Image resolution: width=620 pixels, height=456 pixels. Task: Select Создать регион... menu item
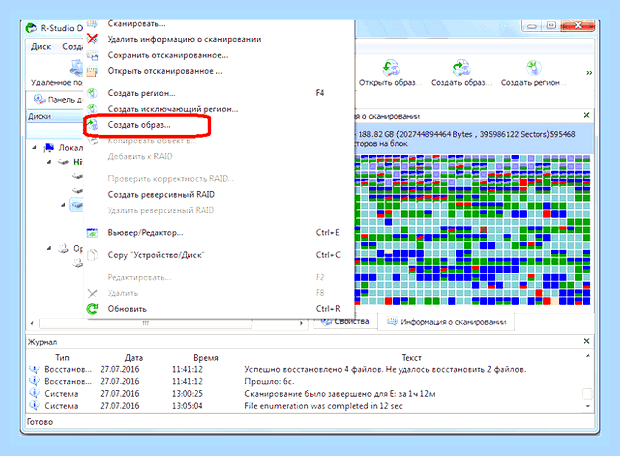coord(141,93)
